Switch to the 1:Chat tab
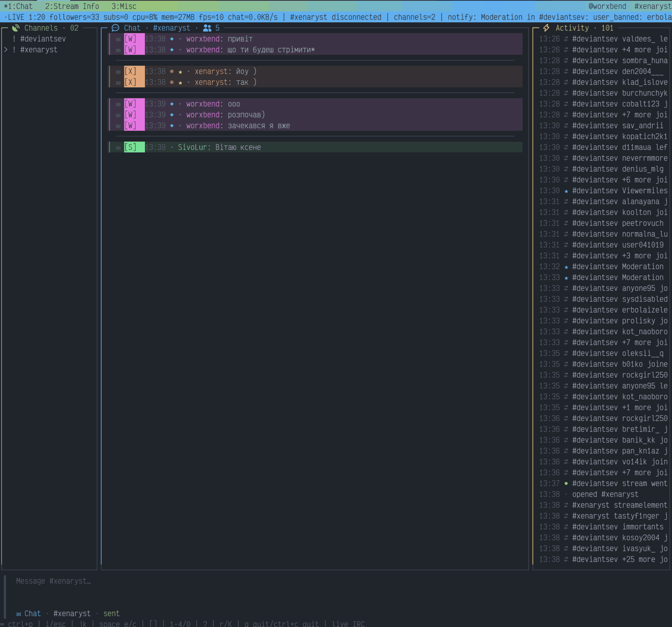672x627 pixels. click(18, 6)
